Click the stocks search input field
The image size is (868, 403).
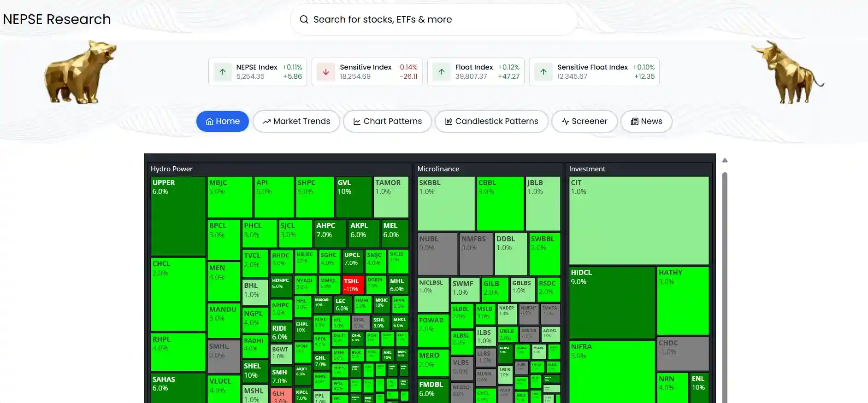point(434,19)
